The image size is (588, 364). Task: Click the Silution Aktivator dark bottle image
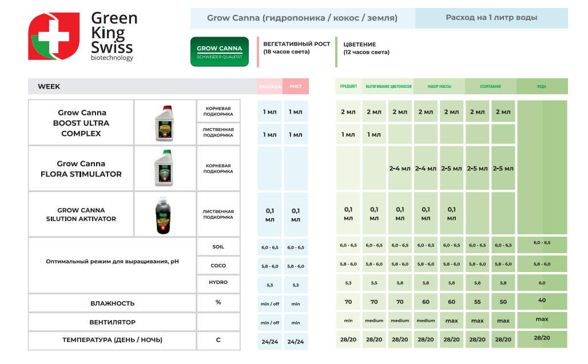pyautogui.click(x=163, y=215)
